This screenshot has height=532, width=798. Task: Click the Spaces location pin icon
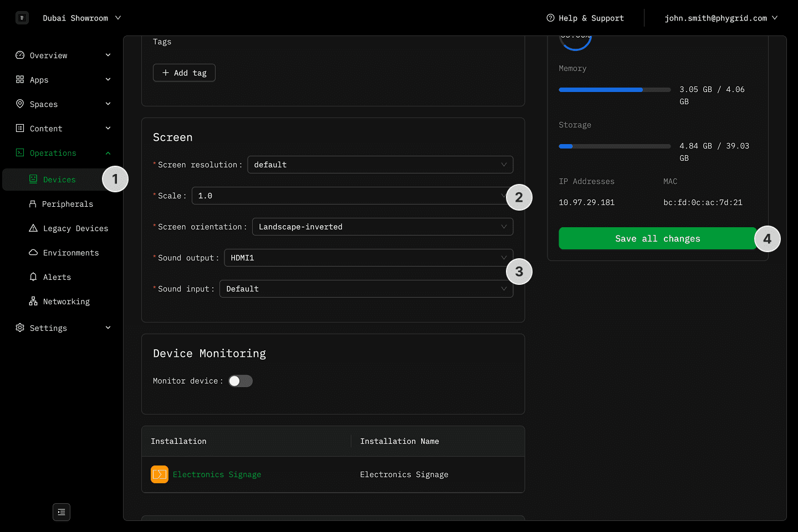(20, 104)
